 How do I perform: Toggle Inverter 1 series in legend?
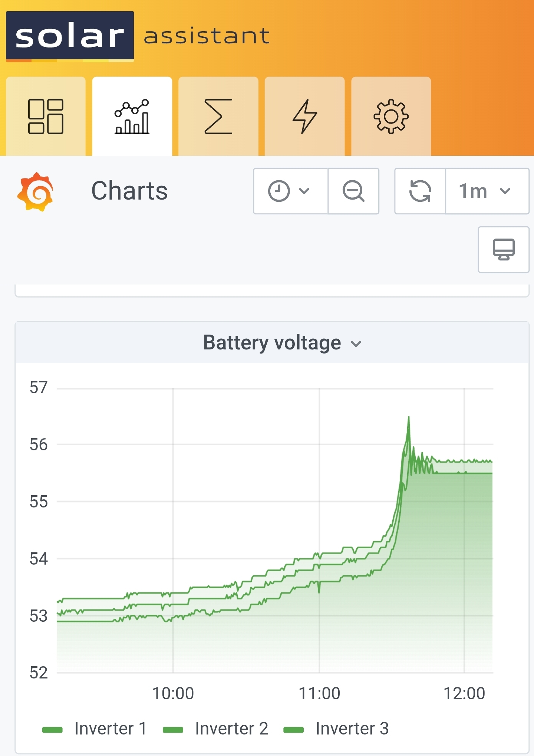pyautogui.click(x=111, y=729)
